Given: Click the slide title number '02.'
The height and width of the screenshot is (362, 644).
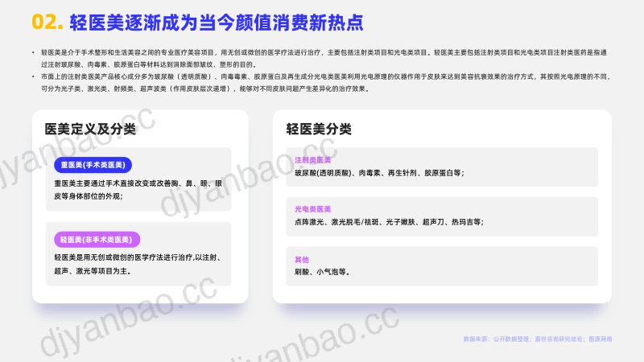Looking at the screenshot, I should (47, 23).
